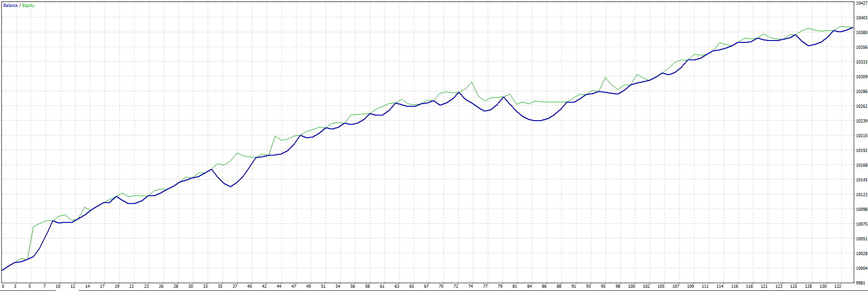This screenshot has height=291, width=868.
Task: Select the 10403 y-axis label
Action: point(861,17)
